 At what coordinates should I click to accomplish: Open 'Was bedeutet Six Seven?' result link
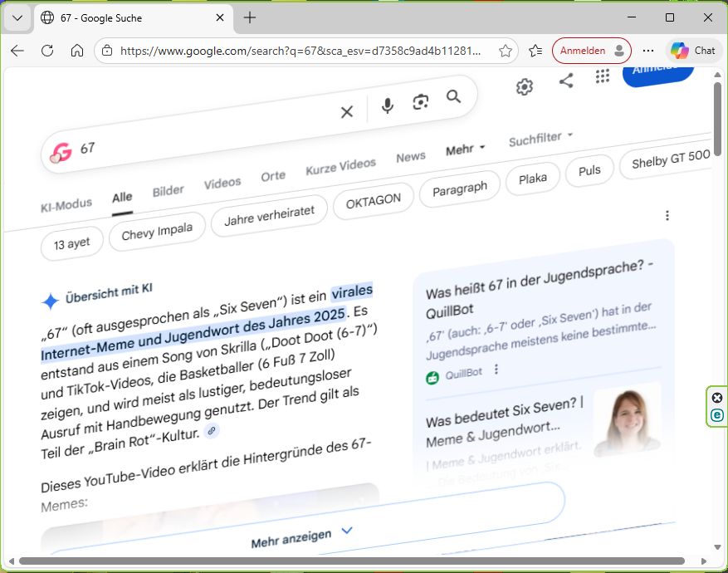tap(504, 420)
